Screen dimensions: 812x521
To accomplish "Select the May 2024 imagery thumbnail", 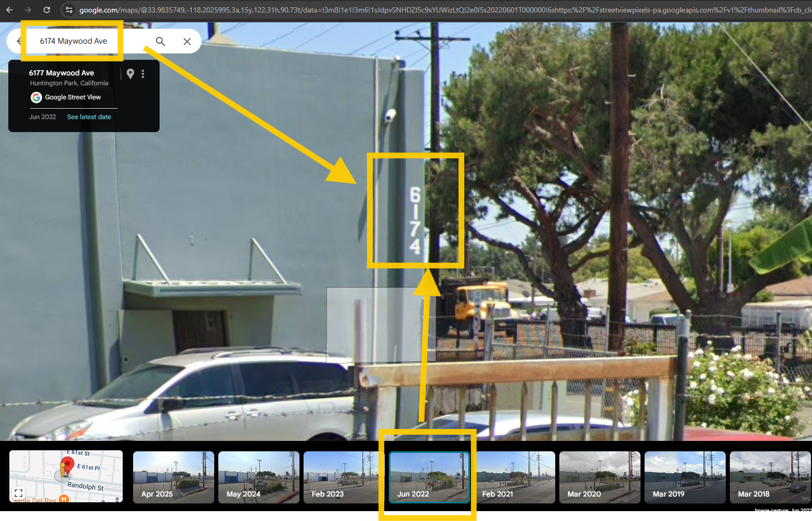I will [x=259, y=477].
